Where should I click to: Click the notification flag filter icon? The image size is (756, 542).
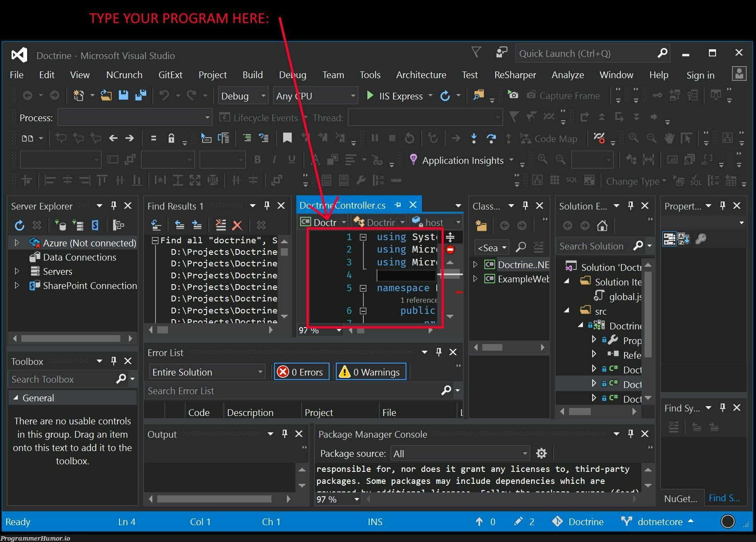(x=476, y=52)
